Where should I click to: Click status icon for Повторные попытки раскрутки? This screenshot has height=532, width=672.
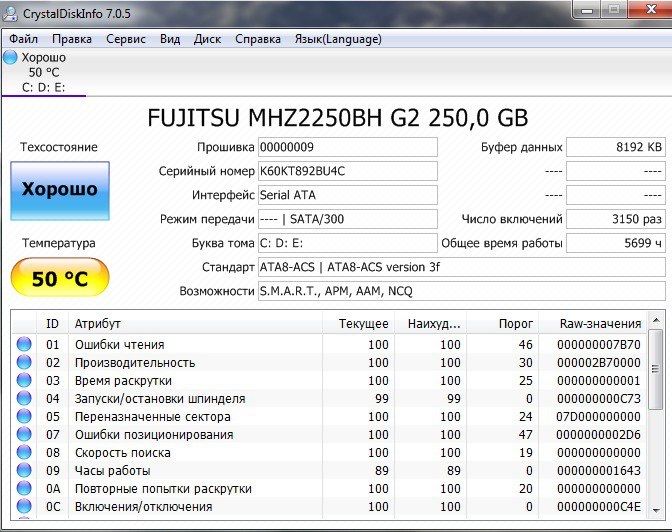(24, 488)
